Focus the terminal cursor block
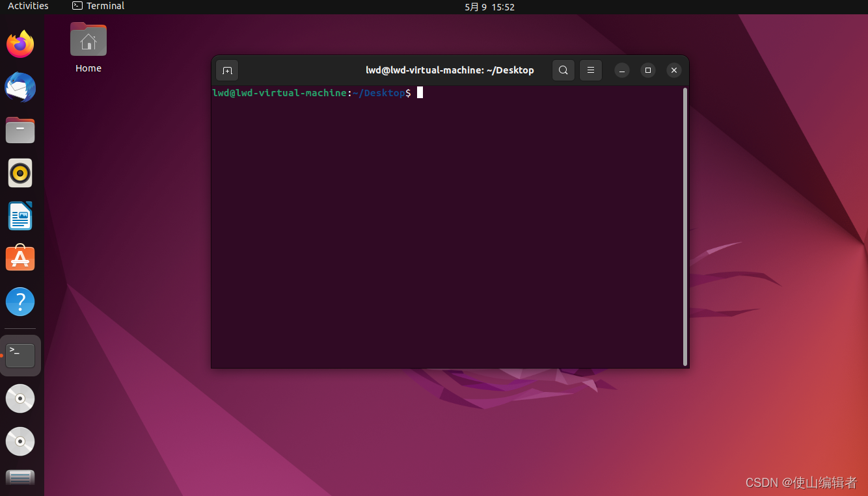The width and height of the screenshot is (868, 496). (420, 92)
